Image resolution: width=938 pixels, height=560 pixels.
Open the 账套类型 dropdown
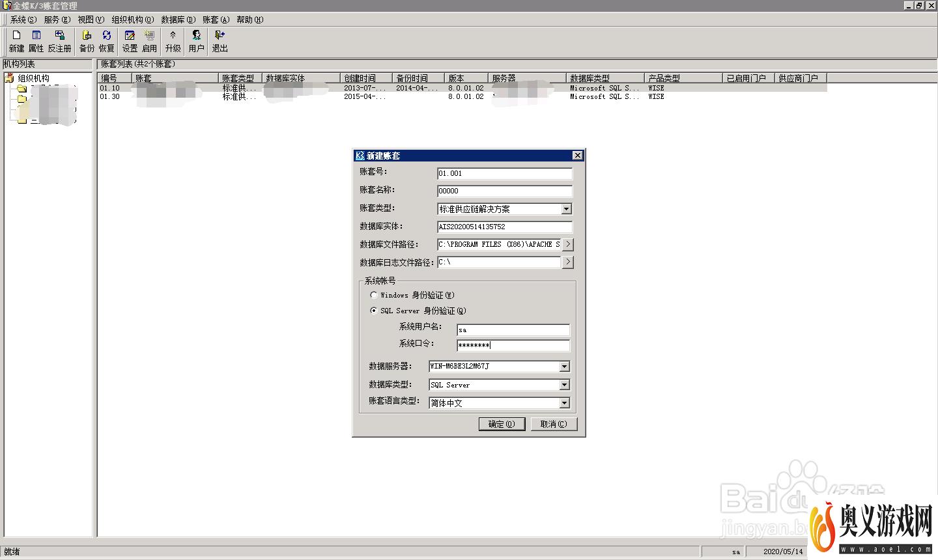[x=566, y=209]
